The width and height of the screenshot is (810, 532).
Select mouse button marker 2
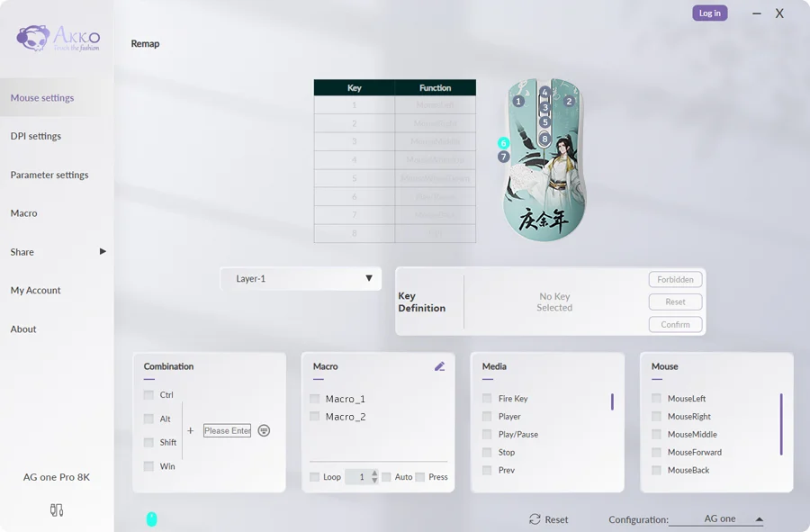click(569, 101)
